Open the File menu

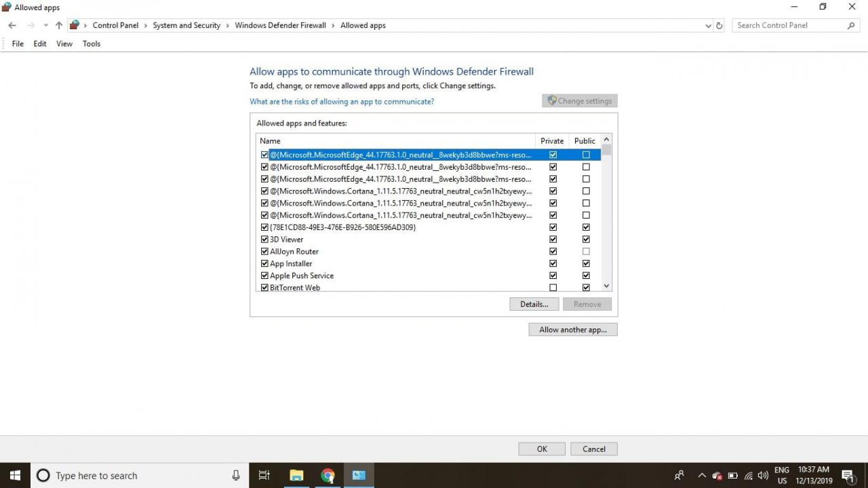coord(18,43)
